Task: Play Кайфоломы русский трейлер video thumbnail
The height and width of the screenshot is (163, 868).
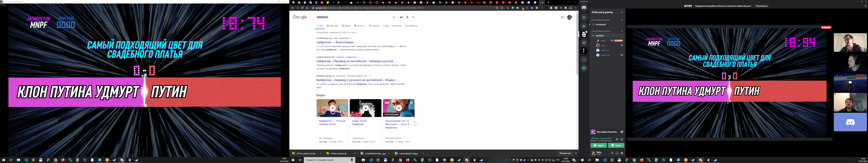Action: pos(332,108)
